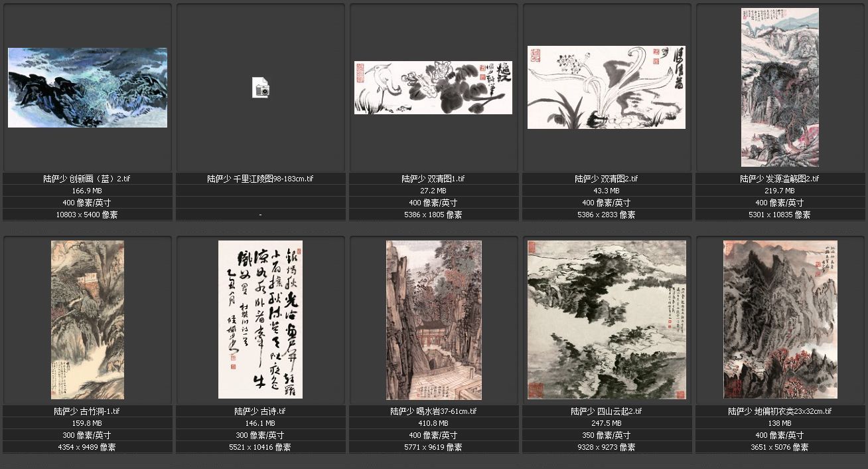Select the 地偏初衣夹 mountain painting thumbnail
This screenshot has height=469, width=868.
point(780,320)
